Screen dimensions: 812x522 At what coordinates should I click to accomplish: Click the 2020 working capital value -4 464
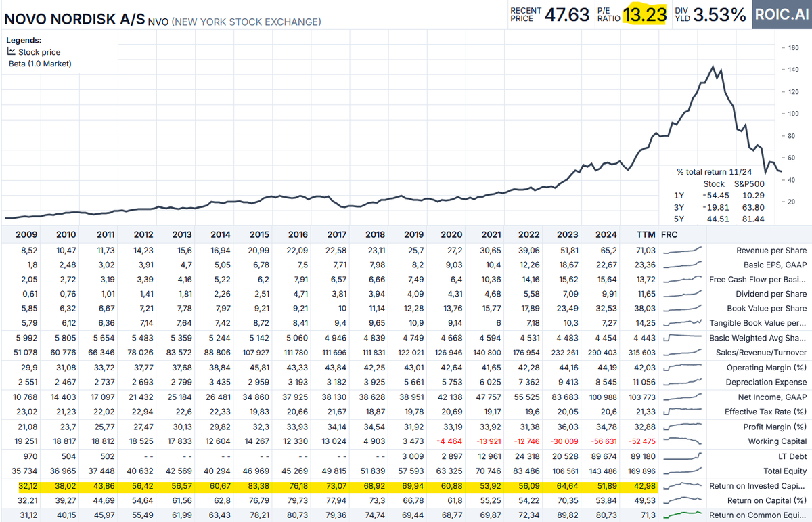tap(450, 441)
